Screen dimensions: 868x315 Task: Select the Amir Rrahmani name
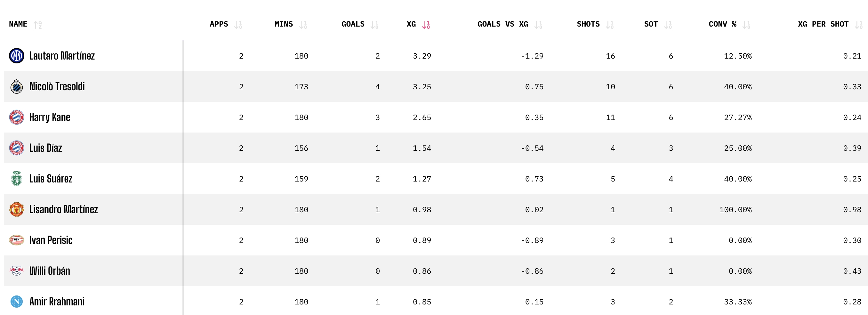[x=57, y=302]
